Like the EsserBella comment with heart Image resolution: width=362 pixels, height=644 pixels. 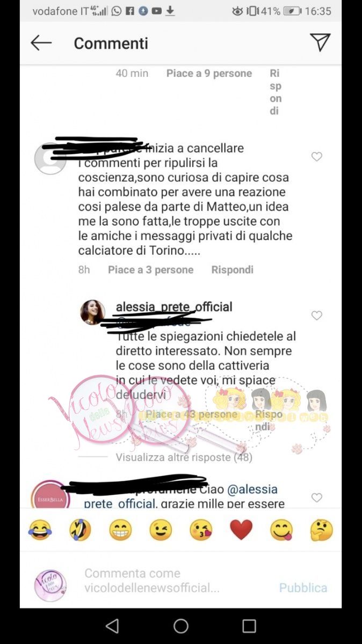317,497
